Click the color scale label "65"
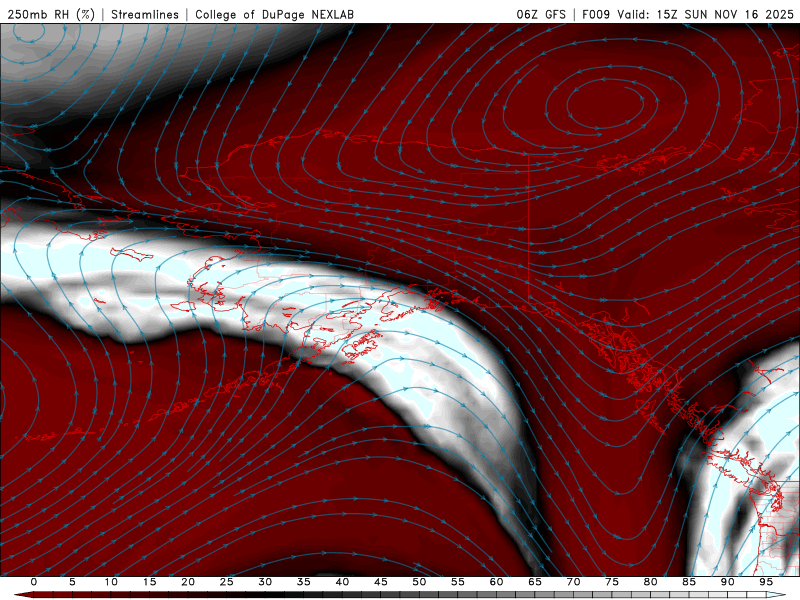This screenshot has height=600, width=800. coord(535,582)
